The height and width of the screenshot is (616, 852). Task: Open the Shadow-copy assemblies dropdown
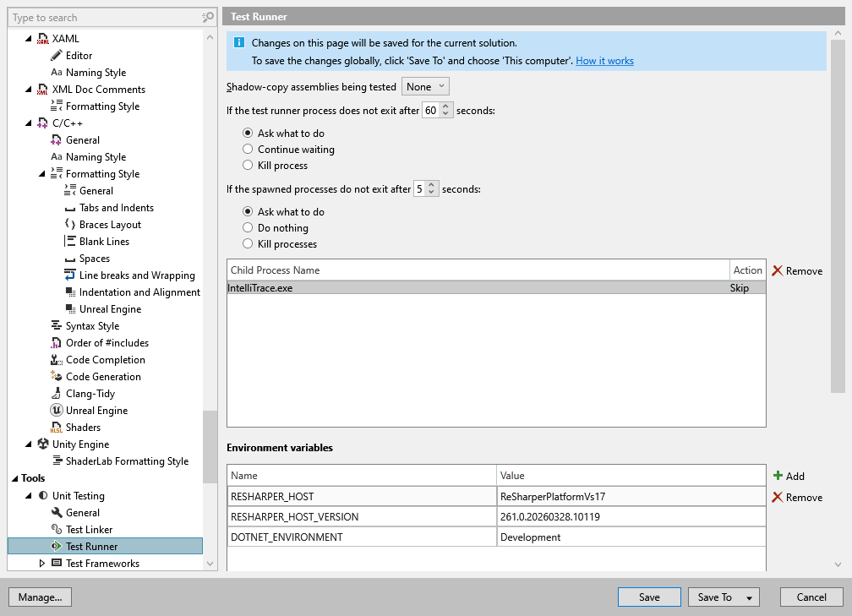[425, 85]
